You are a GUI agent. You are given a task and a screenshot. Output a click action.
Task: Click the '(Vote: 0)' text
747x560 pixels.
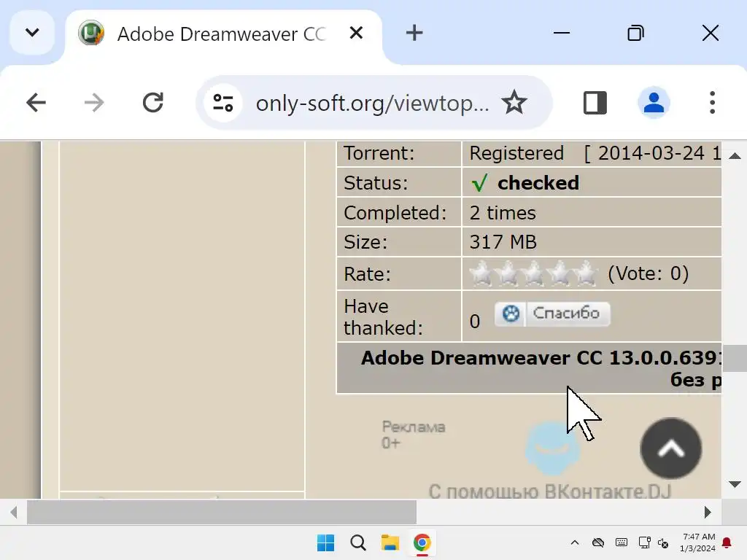click(648, 274)
